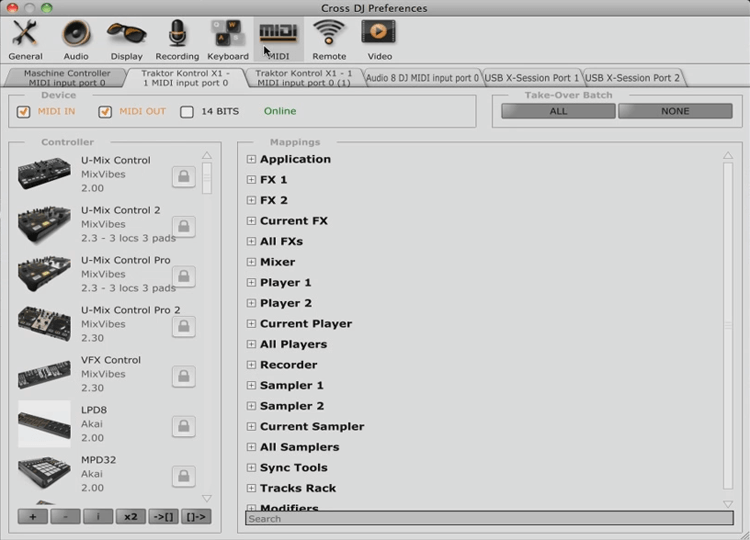The image size is (750, 540).
Task: Expand the Application mappings group
Action: point(251,159)
